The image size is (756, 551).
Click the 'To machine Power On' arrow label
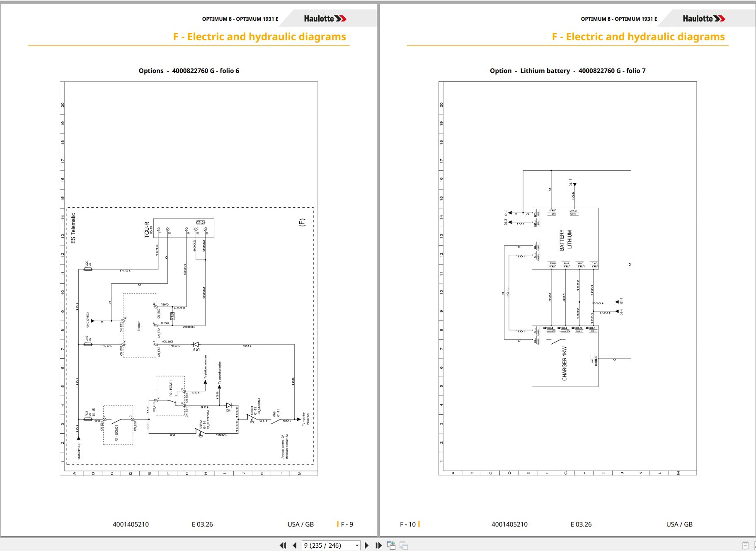[x=305, y=419]
